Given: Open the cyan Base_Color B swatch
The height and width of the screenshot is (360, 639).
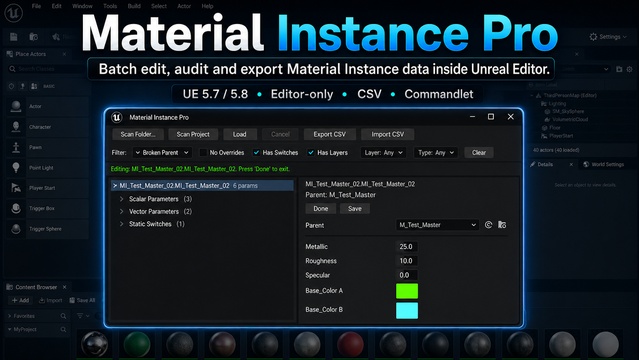Looking at the screenshot, I should click(407, 310).
